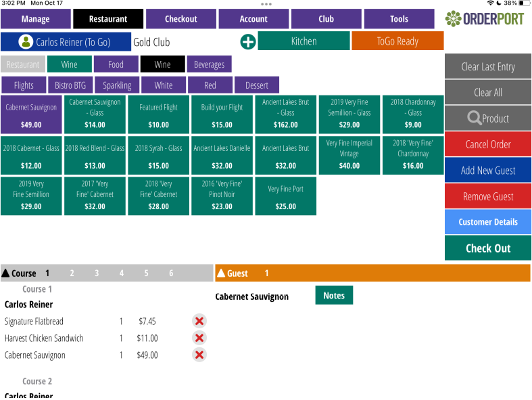Mark order as ToGo Ready
This screenshot has width=532, height=400.
click(x=397, y=41)
